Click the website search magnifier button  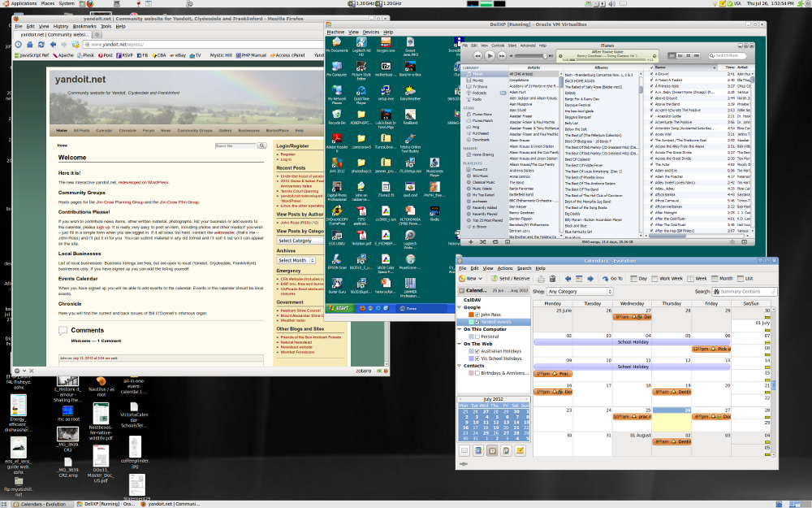tap(262, 145)
